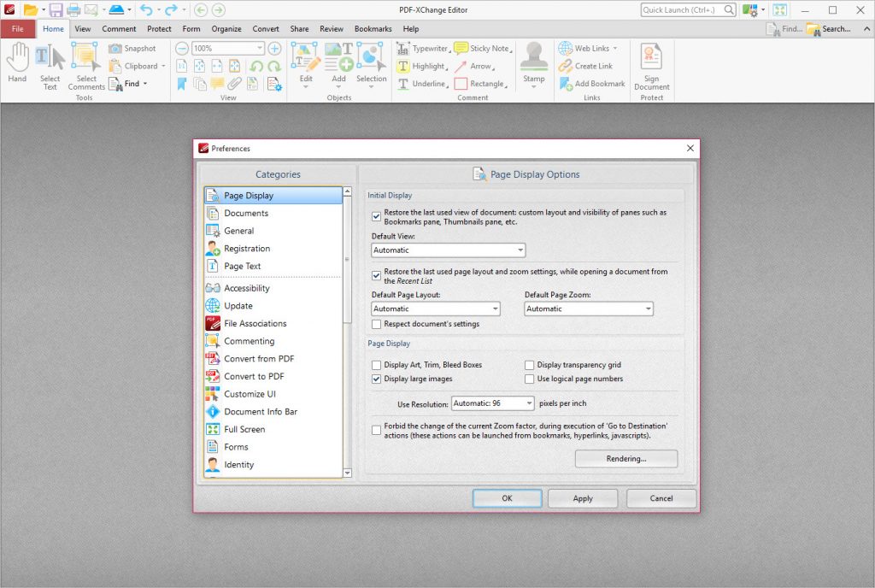Select the Underline tool
The height and width of the screenshot is (588, 875).
423,84
